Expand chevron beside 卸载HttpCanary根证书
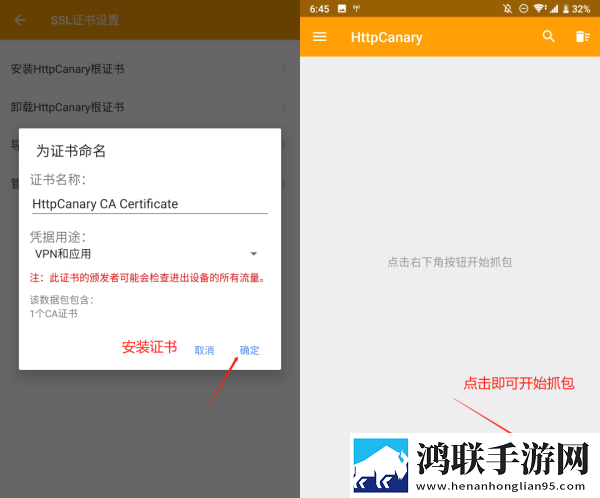 [284, 107]
